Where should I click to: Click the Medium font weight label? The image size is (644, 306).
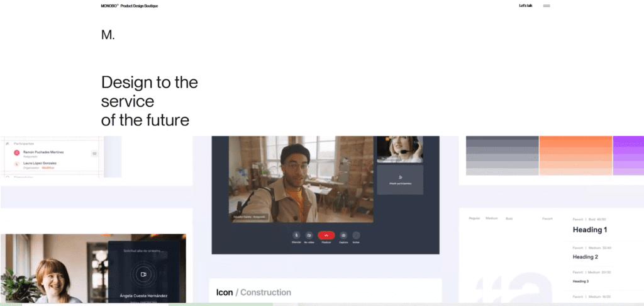492,218
